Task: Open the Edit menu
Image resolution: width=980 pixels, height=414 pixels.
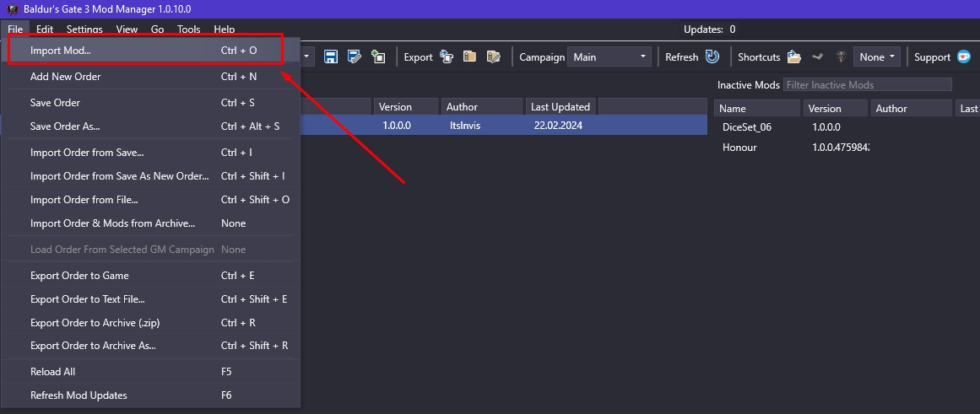Action: pos(45,30)
